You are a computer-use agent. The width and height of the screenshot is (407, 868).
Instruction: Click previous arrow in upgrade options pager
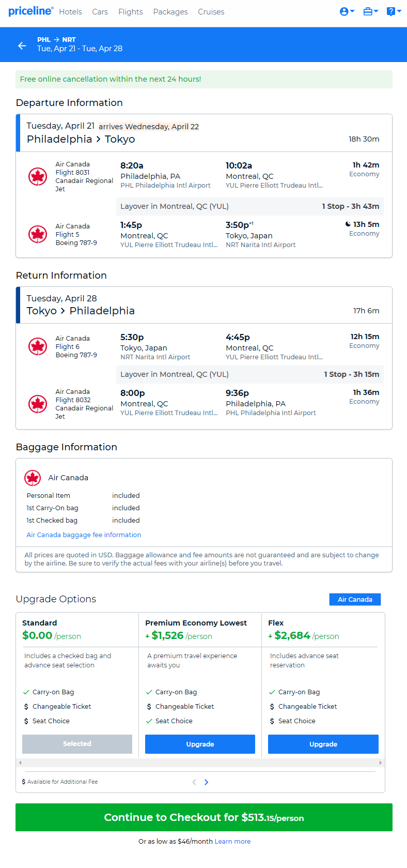(194, 782)
